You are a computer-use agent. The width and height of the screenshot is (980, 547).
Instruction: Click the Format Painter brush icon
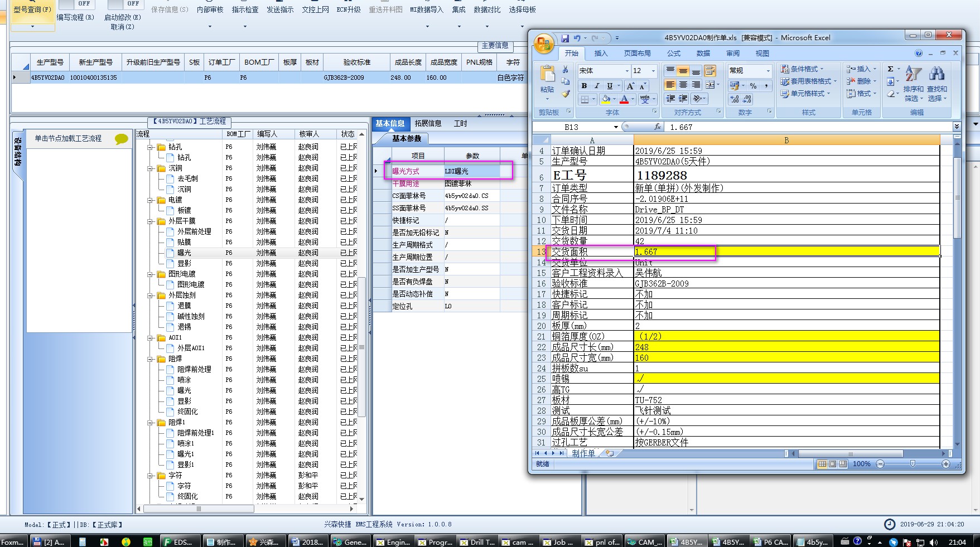(566, 94)
